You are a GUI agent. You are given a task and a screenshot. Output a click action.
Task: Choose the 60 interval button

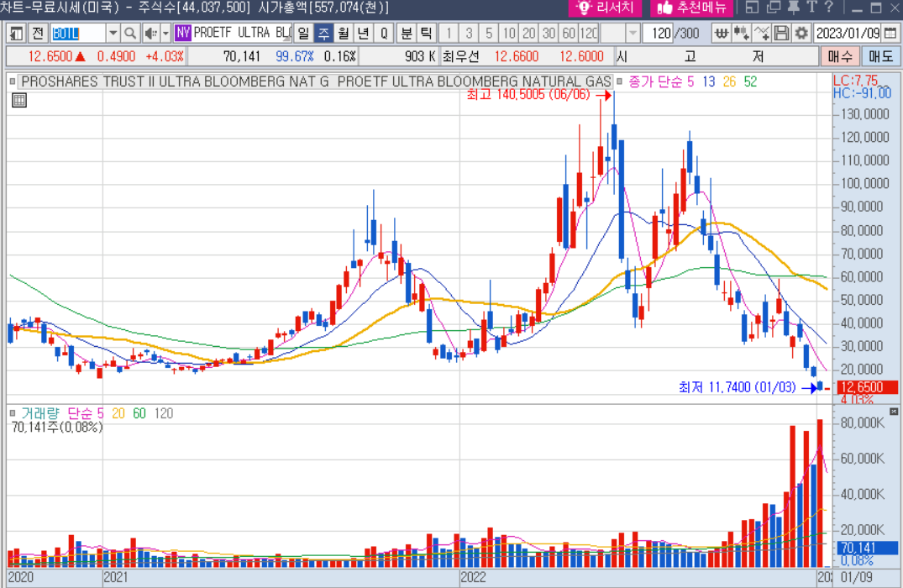(569, 34)
